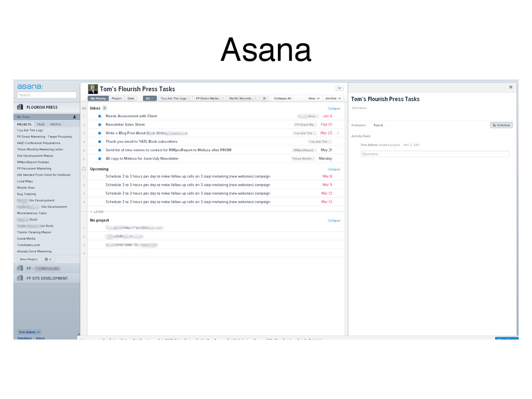Viewport: 532px width, 399px height.
Task: Open the Social Media project
Action: click(x=26, y=238)
